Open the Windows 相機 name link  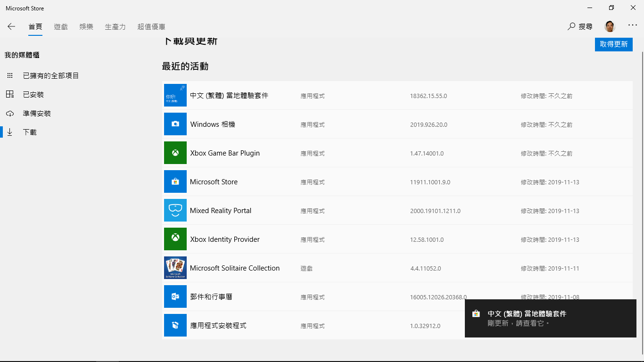tap(213, 124)
